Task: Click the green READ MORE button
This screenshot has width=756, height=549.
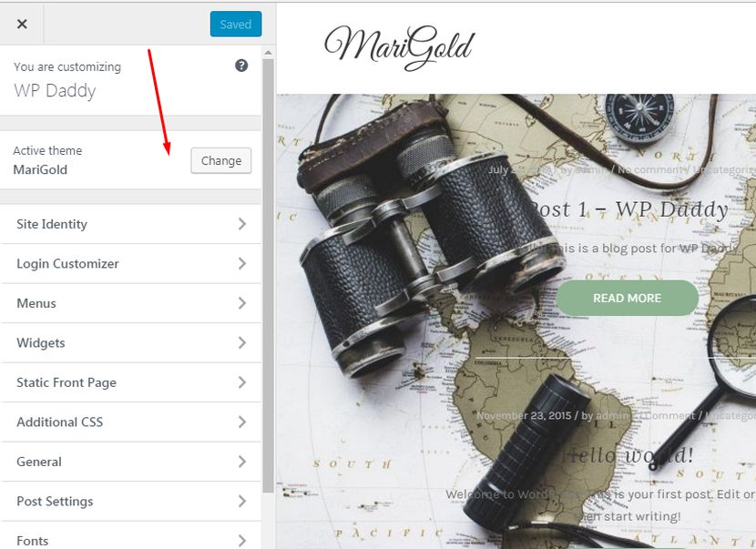Action: [627, 298]
